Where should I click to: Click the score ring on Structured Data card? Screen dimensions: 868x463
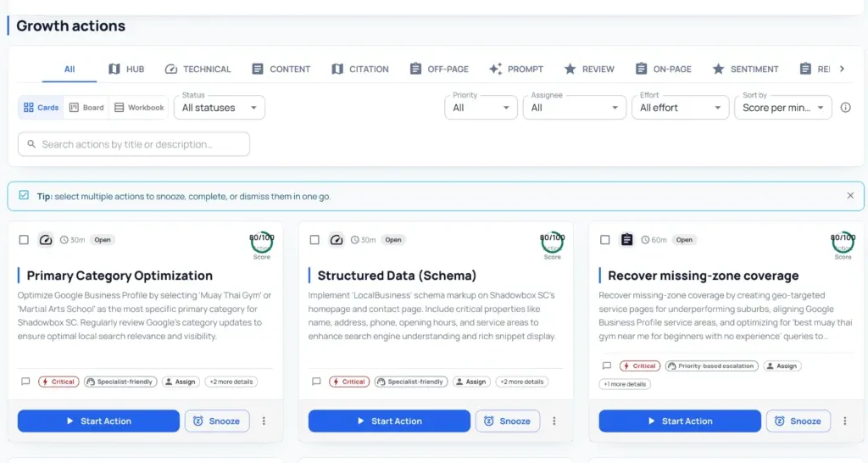[553, 243]
